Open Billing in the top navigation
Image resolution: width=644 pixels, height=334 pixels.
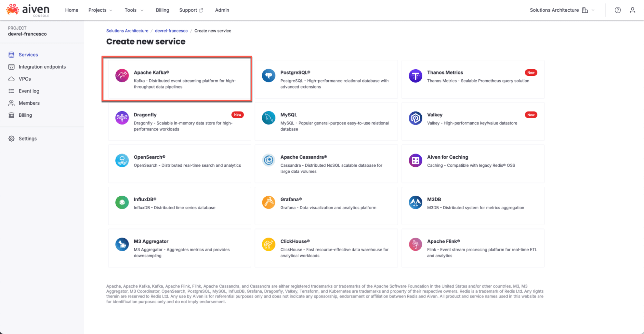pos(162,10)
